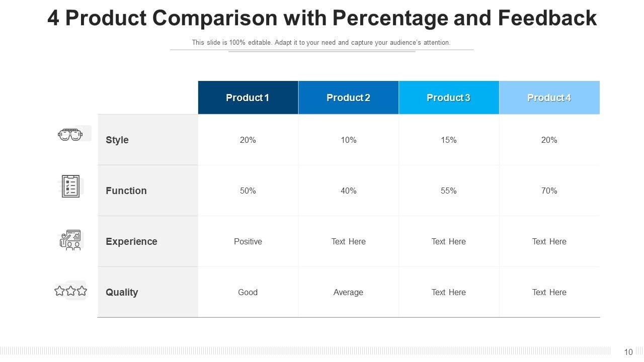Select the checklist clipboard icon beside Function

pyautogui.click(x=70, y=186)
